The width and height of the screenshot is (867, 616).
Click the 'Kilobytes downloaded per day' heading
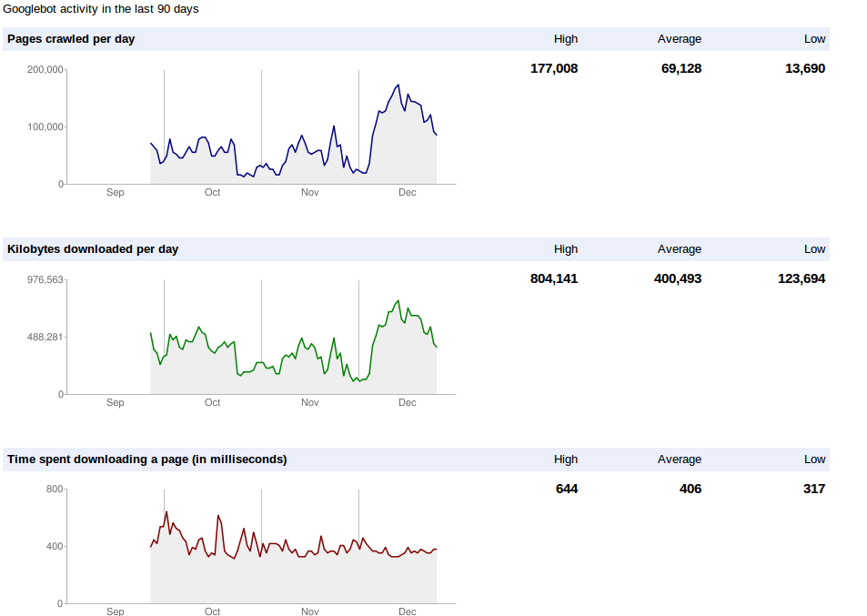(93, 249)
